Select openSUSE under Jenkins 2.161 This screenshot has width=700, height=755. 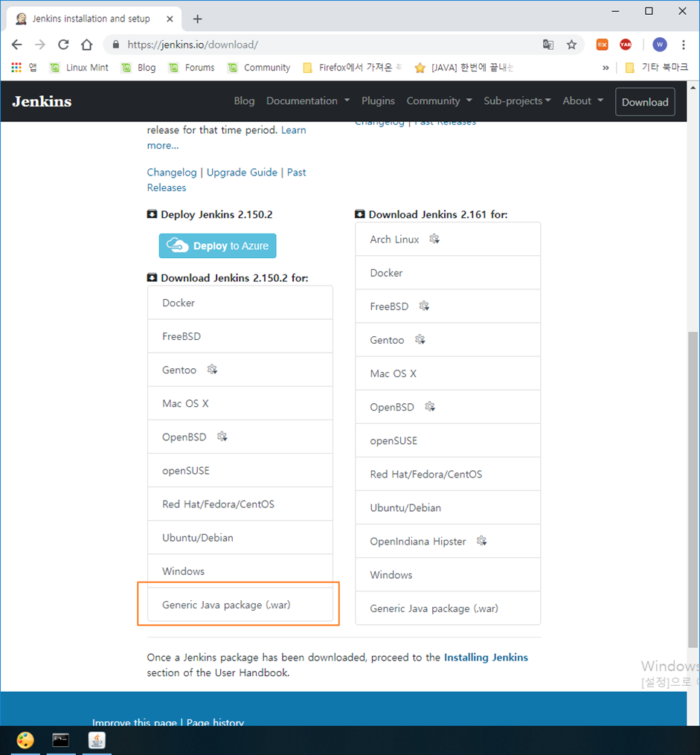(448, 440)
